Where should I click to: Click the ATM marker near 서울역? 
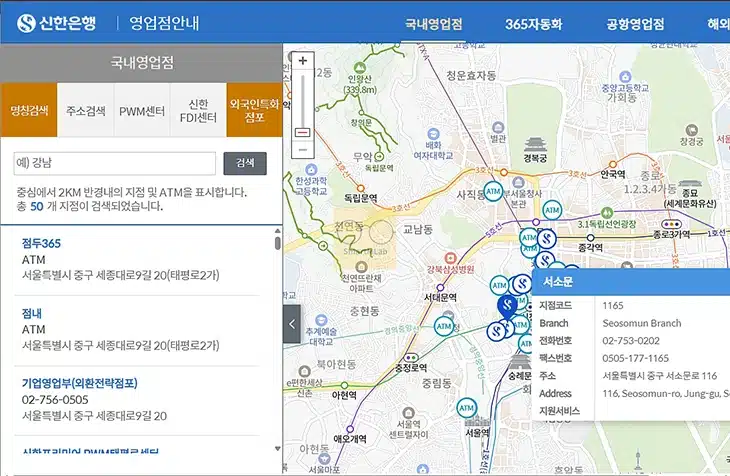pyautogui.click(x=466, y=408)
